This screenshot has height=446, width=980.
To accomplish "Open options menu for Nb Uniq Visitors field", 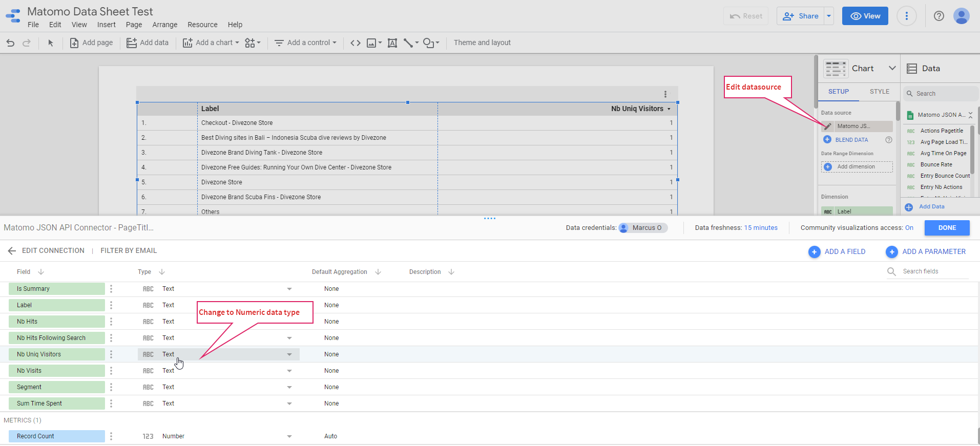I will point(111,354).
